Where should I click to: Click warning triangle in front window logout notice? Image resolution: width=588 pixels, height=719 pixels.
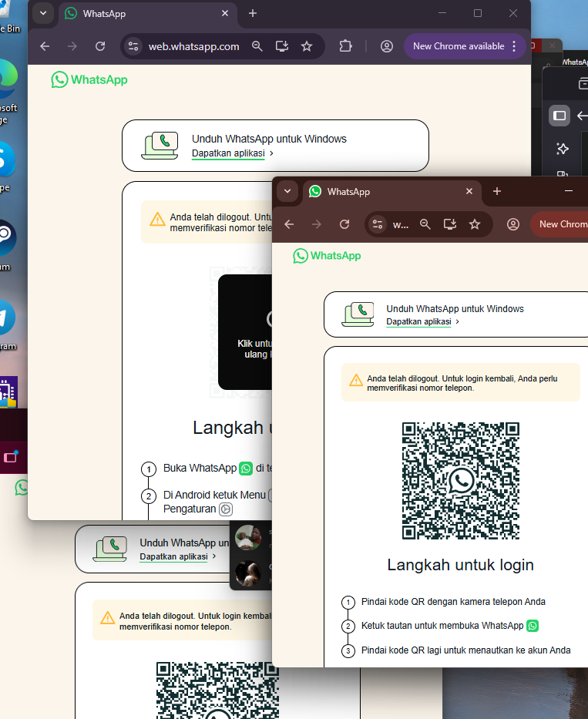(356, 380)
